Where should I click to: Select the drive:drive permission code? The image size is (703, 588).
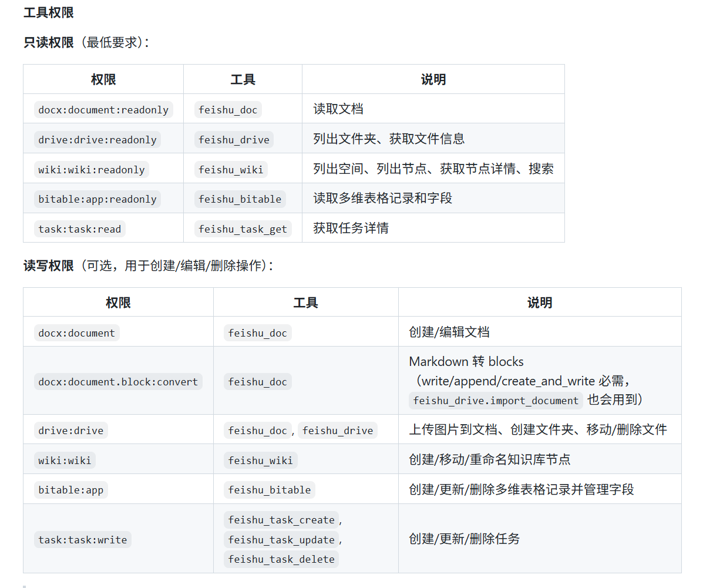(71, 431)
